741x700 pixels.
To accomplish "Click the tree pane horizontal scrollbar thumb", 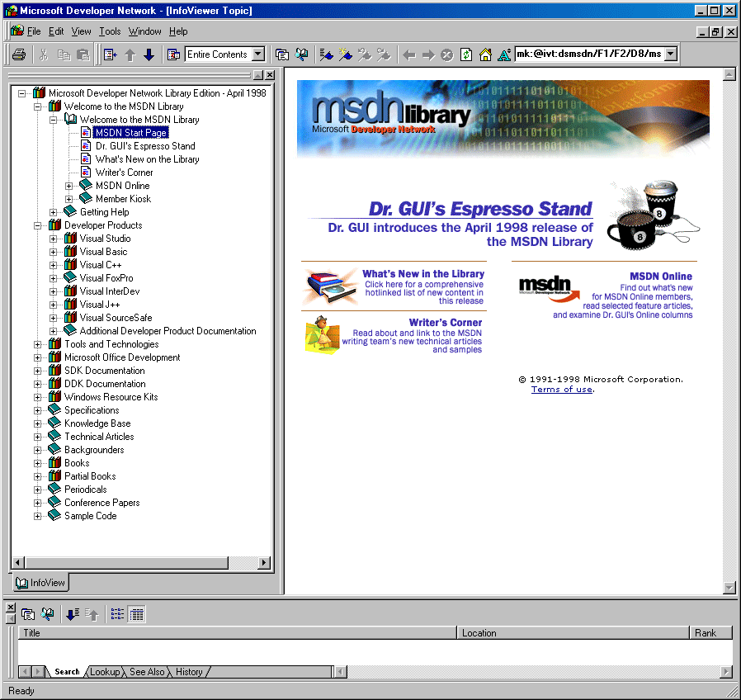I will point(126,562).
